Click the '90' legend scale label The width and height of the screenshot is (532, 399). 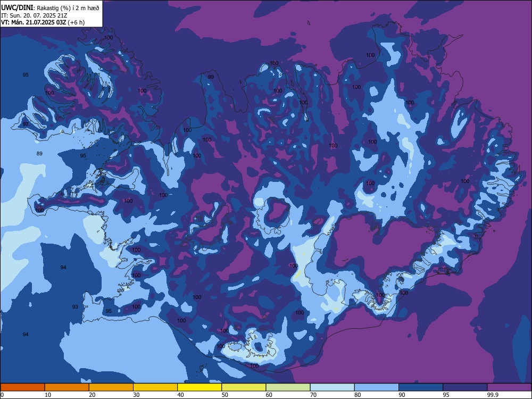[x=402, y=395]
